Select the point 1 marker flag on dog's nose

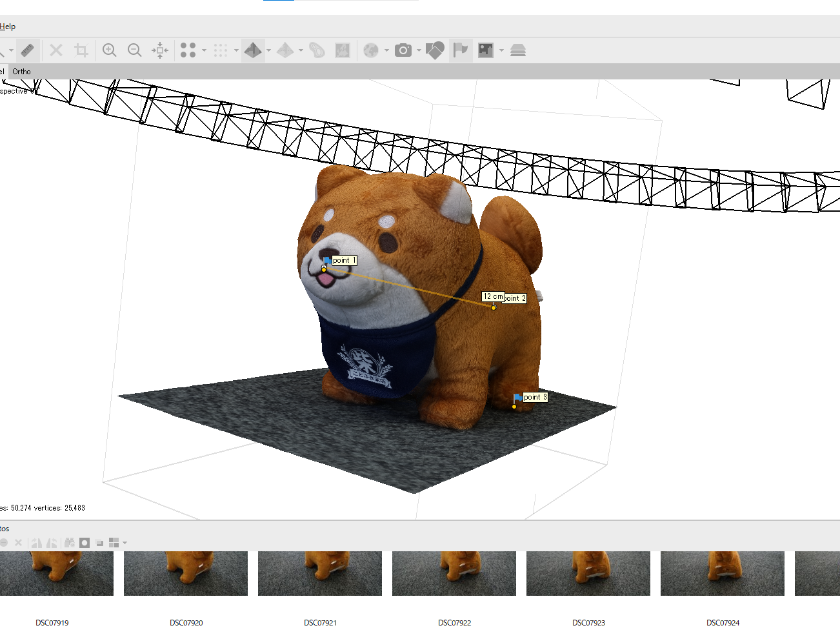click(326, 261)
